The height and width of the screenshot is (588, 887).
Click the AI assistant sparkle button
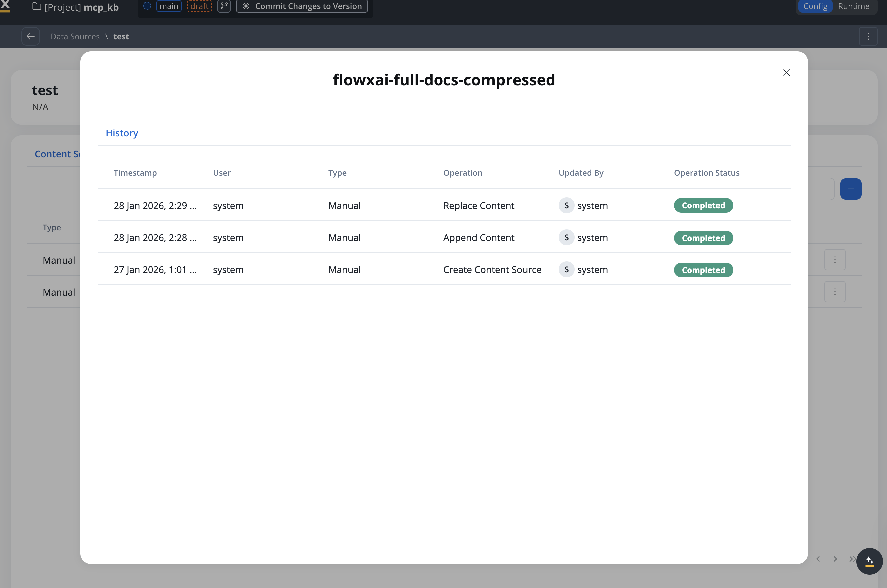(869, 561)
